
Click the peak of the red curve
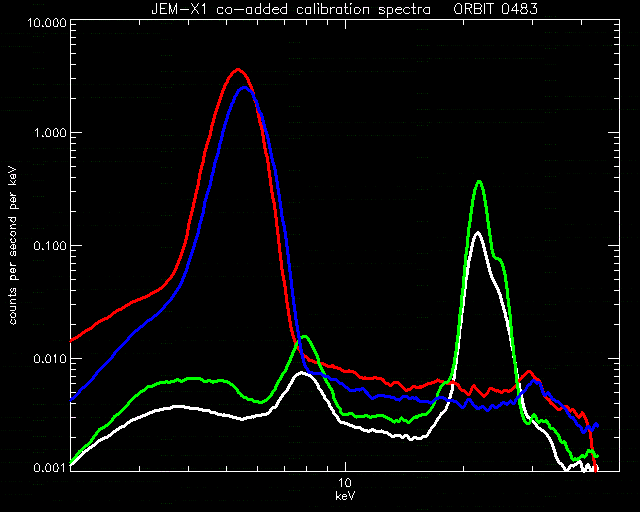coord(238,71)
